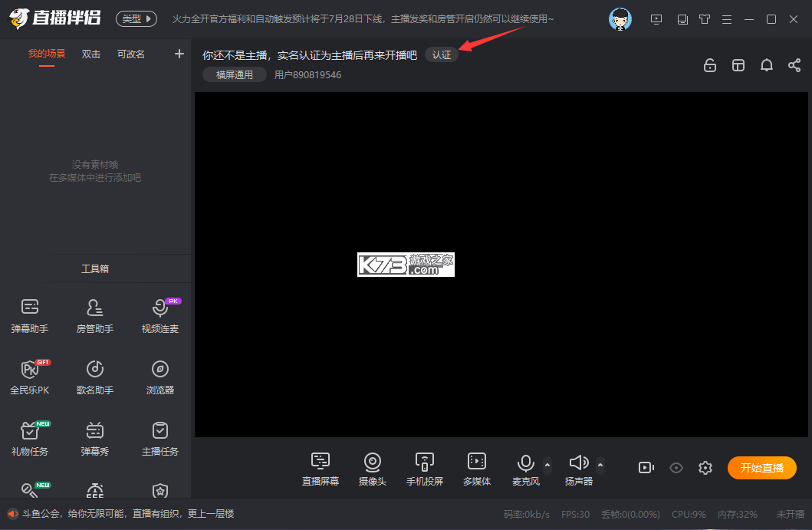Select the 我的场景 tab
The height and width of the screenshot is (530, 812).
tap(47, 54)
